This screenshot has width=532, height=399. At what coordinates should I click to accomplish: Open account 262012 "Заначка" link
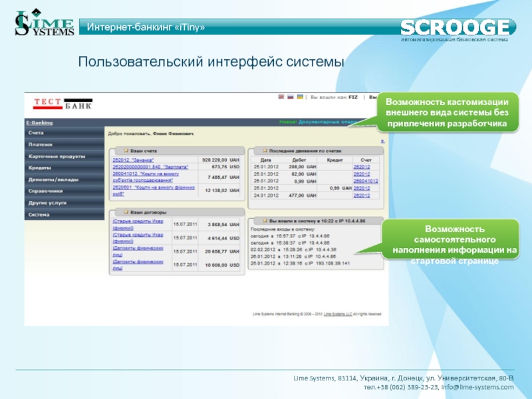pos(133,160)
